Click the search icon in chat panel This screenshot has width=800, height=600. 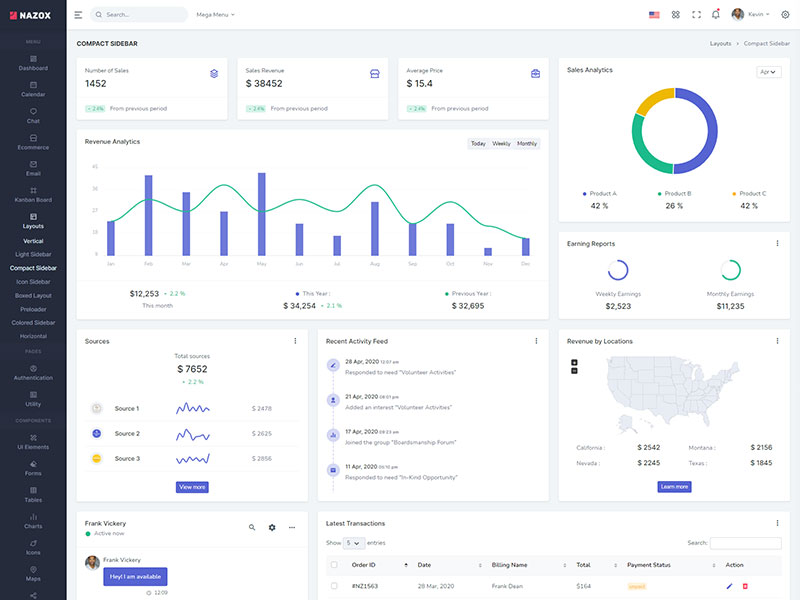coord(252,527)
